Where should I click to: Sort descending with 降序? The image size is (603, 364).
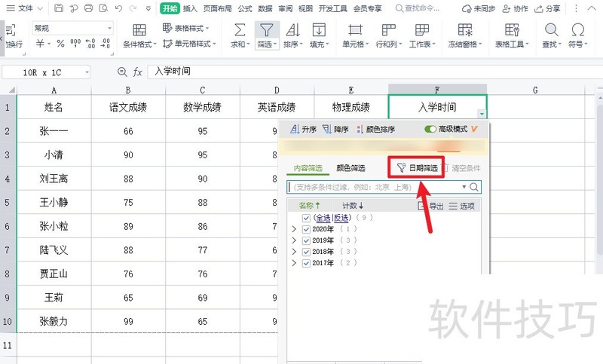click(x=335, y=129)
